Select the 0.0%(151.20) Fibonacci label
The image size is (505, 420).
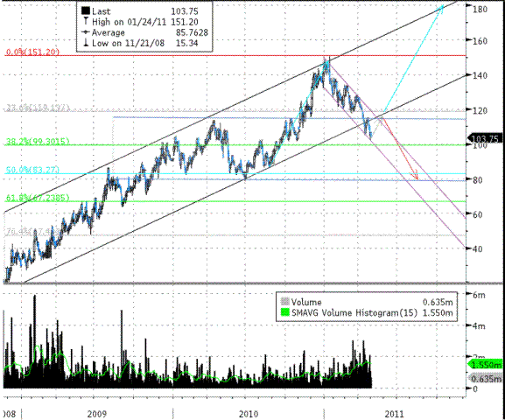(32, 52)
